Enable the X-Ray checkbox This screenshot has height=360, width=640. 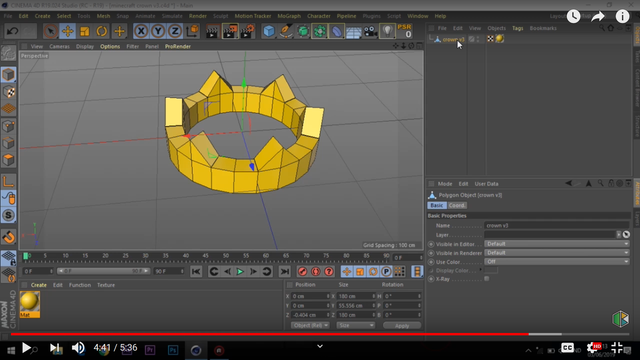[487, 279]
